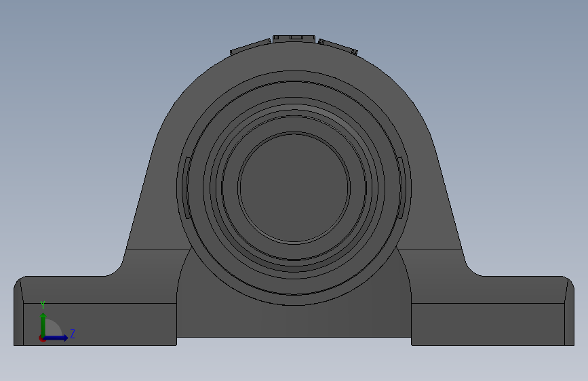Click the blue 'Z' axis label
The width and height of the screenshot is (588, 381).
[x=73, y=334]
